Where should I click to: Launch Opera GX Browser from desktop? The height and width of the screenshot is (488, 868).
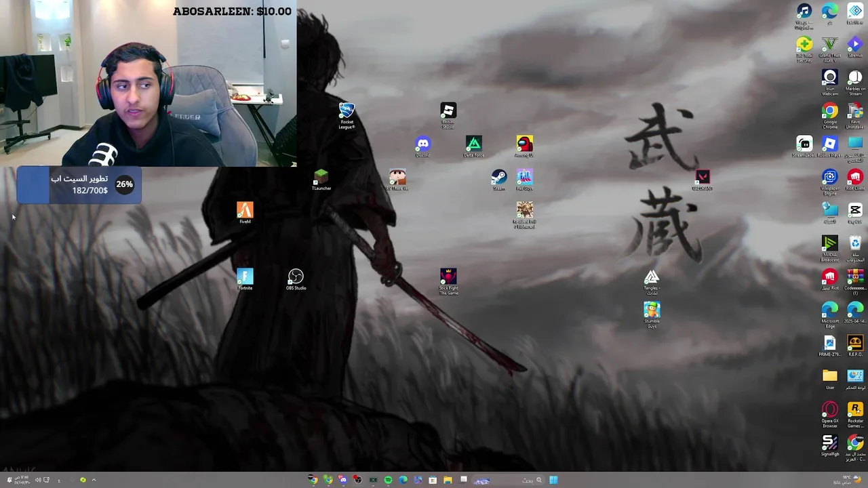click(x=830, y=414)
